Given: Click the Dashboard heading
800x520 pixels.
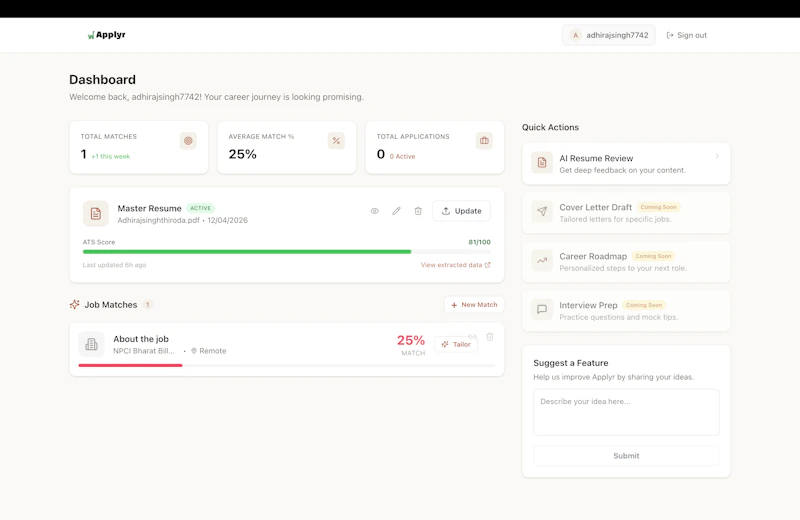Looking at the screenshot, I should [x=103, y=80].
